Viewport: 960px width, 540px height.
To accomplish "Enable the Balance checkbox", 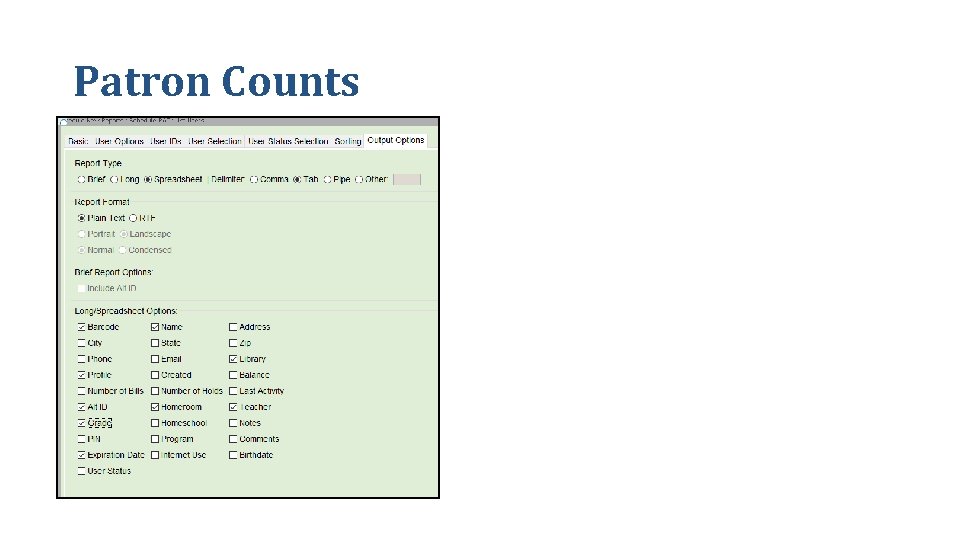I will (233, 375).
